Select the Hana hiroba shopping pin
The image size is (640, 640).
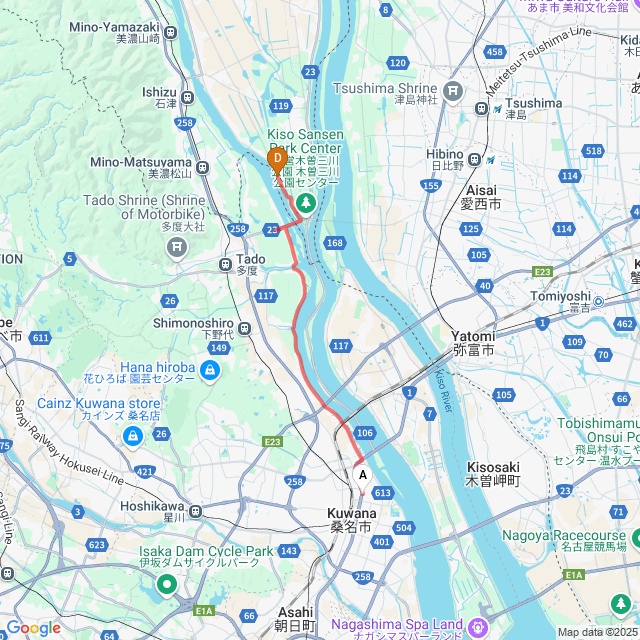(x=210, y=372)
